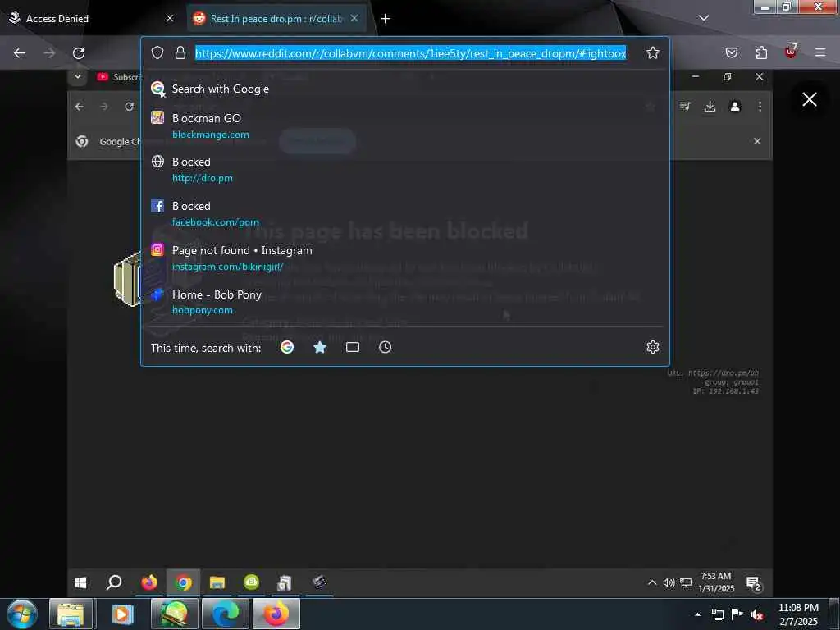This screenshot has width=840, height=630.
Task: Click Windows 10 taskbar search icon in the screenshot
Action: click(x=113, y=582)
